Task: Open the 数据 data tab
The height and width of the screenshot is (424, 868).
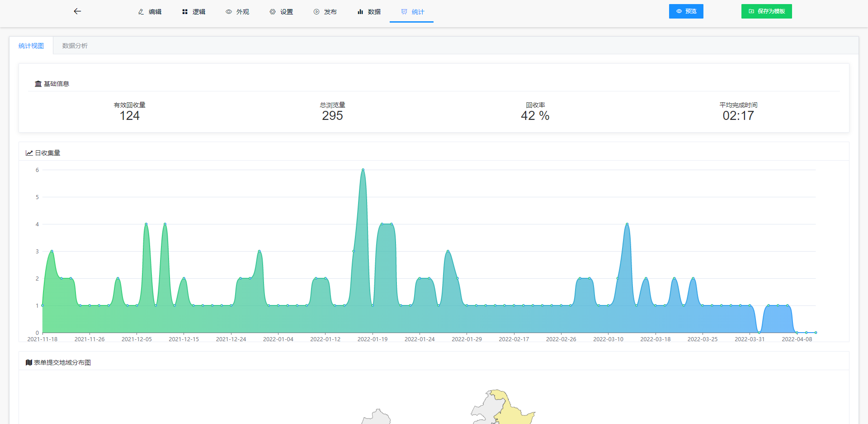Action: (x=369, y=12)
